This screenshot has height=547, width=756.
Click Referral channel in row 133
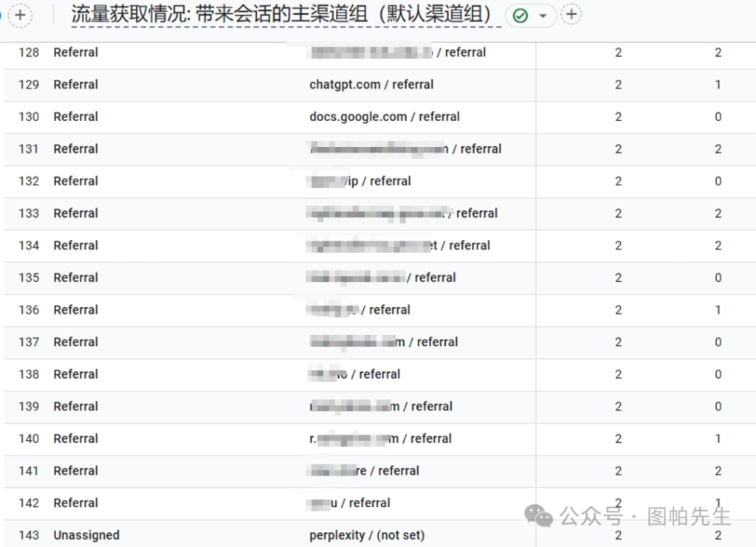[x=75, y=213]
